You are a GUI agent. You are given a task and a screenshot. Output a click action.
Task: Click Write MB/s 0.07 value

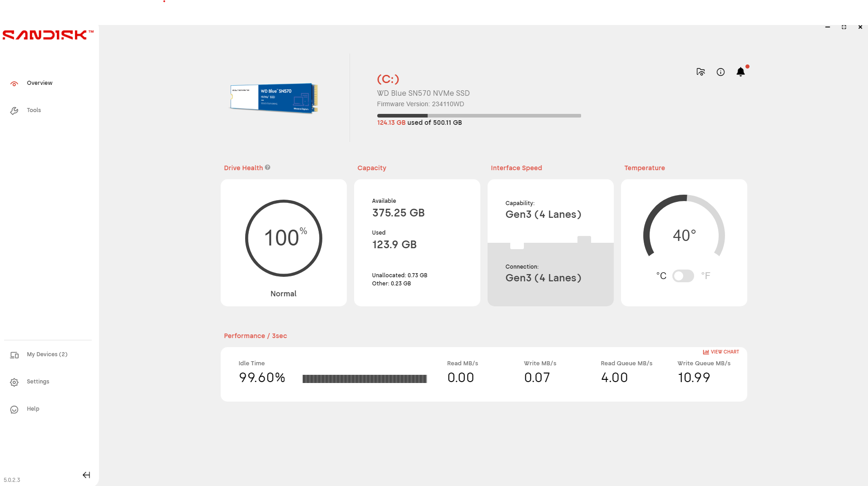tap(537, 378)
